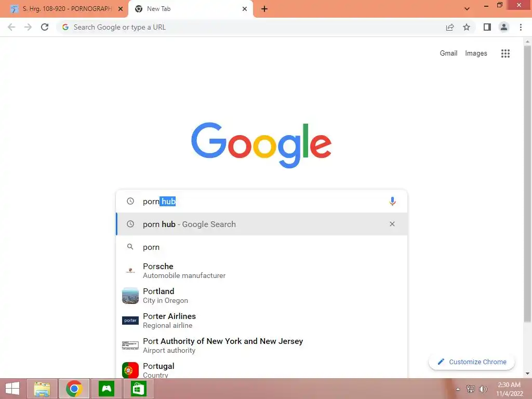
Task: Choose the Port Authority of New York suggestion
Action: click(x=261, y=345)
